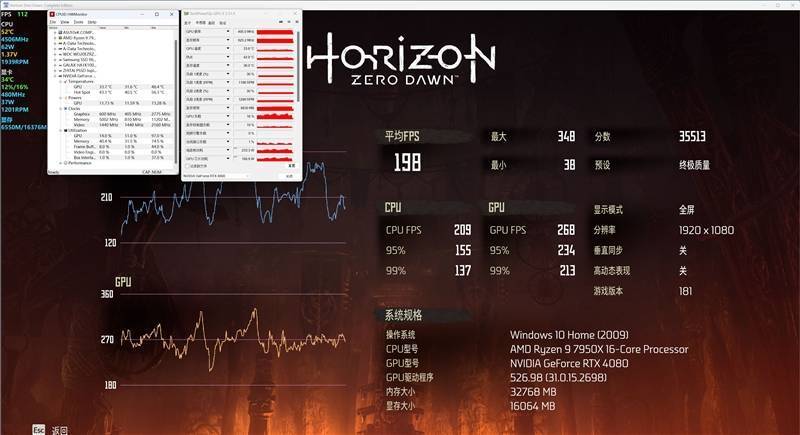This screenshot has width=800, height=435.
Task: Open the Tools menu in HWMonitor
Action: click(78, 22)
